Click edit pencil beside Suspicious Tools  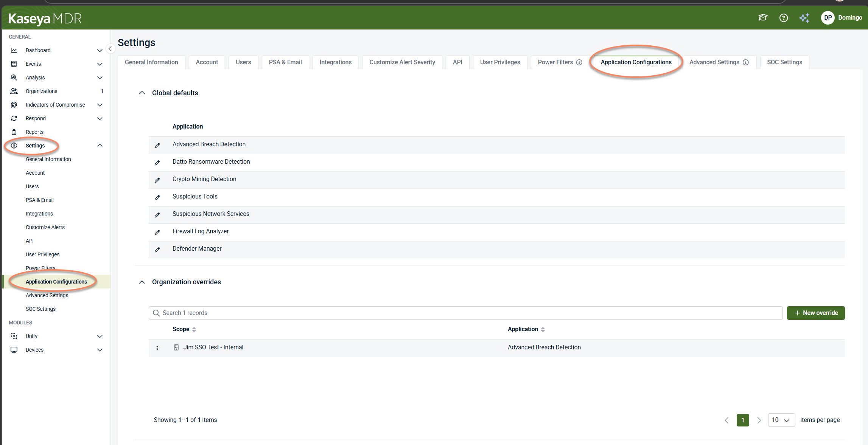tap(157, 197)
